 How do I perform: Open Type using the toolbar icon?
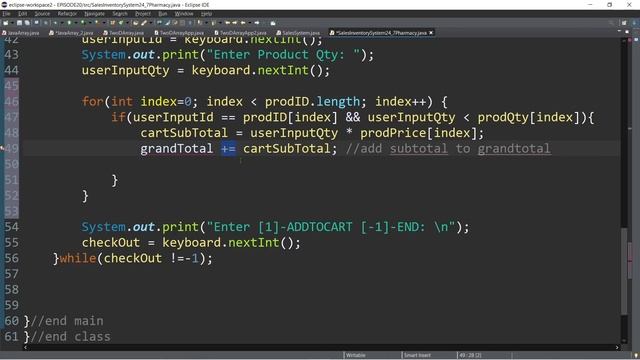click(x=135, y=23)
